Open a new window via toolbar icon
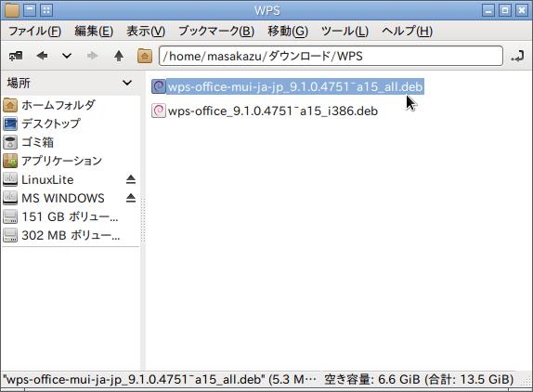The height and width of the screenshot is (392, 533). [16, 56]
